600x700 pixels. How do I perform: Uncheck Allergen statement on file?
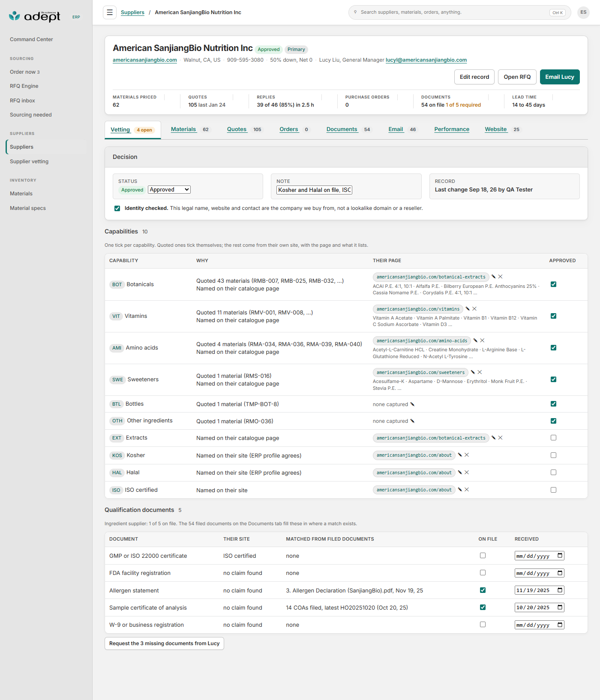483,590
